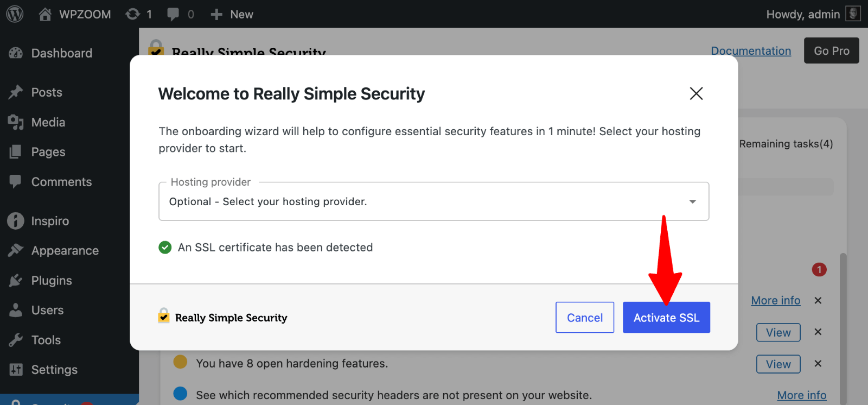Open the Media library menu
This screenshot has height=405, width=868.
48,122
